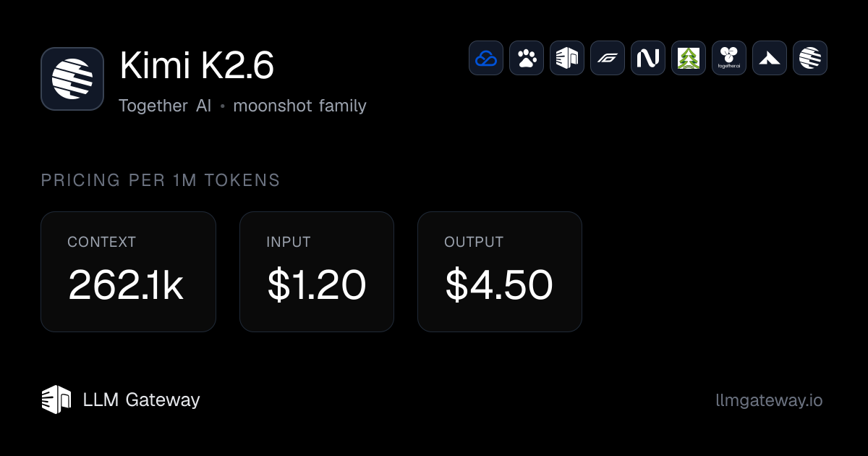Screen dimensions: 868x456
Task: Click the LLM Gateway brand text
Action: (x=141, y=400)
